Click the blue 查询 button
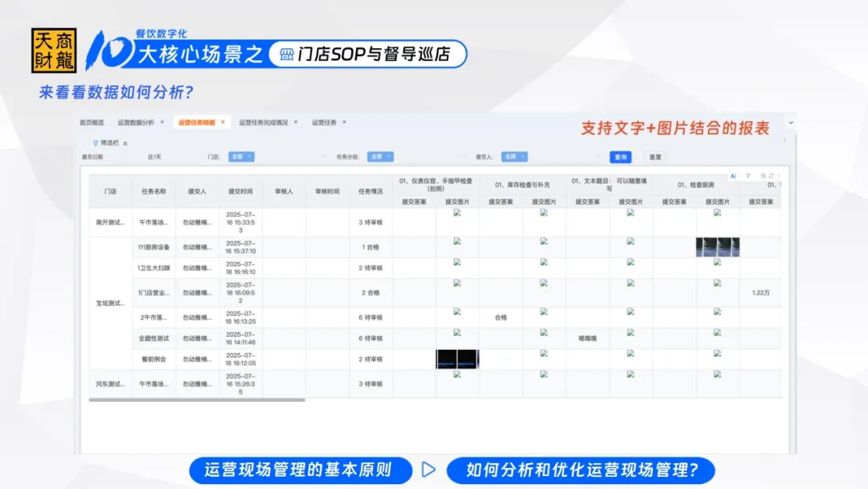Screen dimensions: 868x489 pos(620,157)
